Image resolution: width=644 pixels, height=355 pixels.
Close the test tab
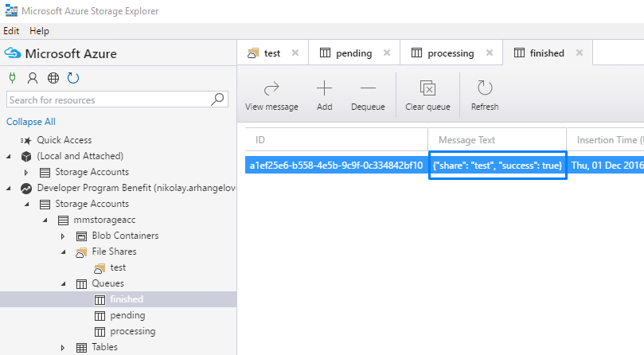(x=295, y=53)
